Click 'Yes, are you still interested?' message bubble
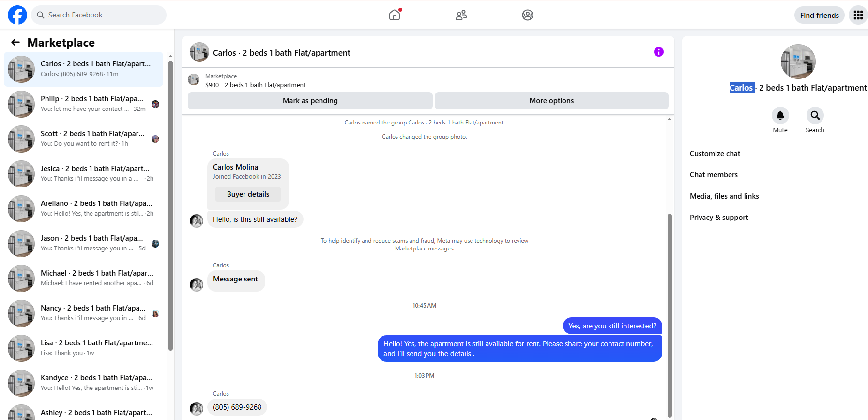Viewport: 868px width, 420px height. coord(612,326)
